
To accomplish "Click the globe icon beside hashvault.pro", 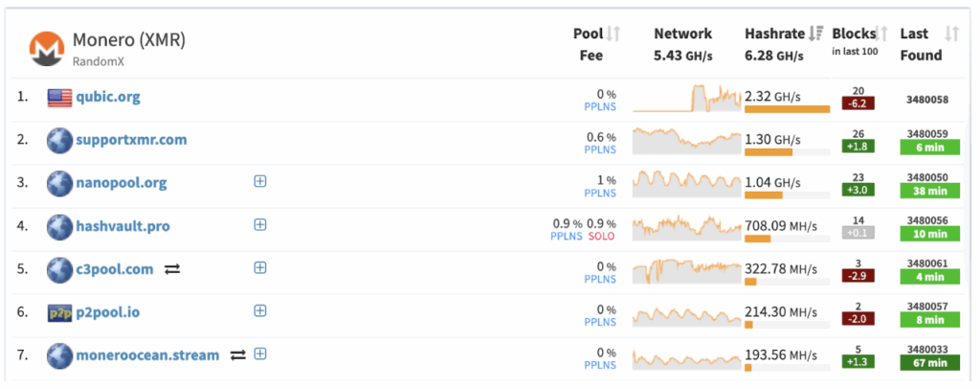I will click(x=60, y=226).
